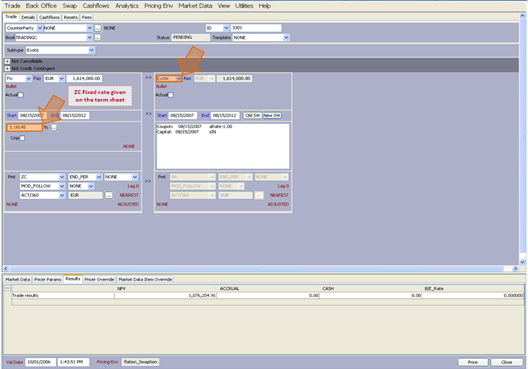528x369 pixels.
Task: Toggle the Actual checkbox on the pay leg
Action: click(x=21, y=95)
